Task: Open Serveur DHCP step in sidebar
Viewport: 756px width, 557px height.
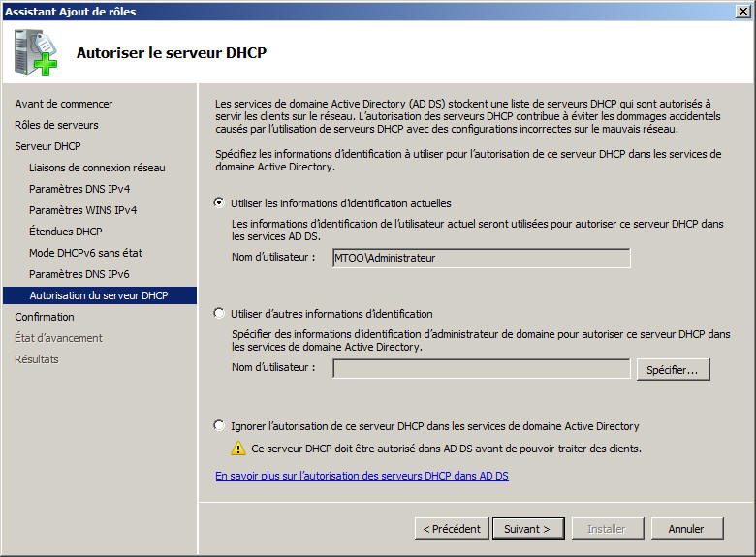Action: (x=47, y=146)
